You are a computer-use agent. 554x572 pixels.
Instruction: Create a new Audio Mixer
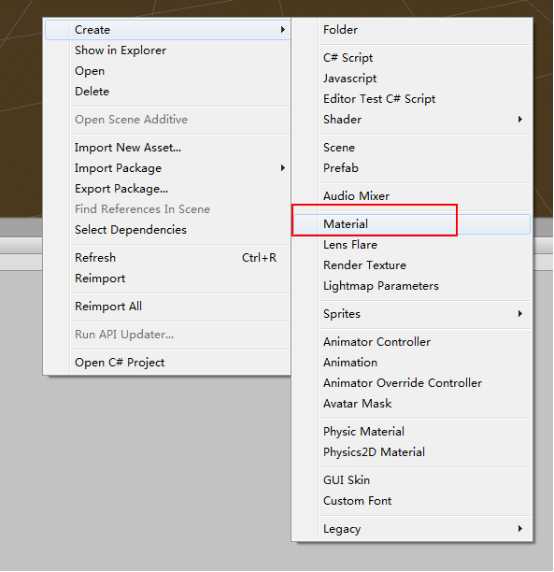click(412, 196)
